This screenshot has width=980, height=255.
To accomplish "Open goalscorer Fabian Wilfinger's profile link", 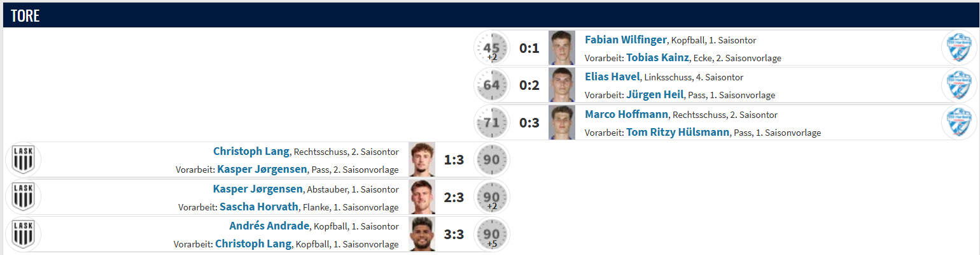I will [626, 40].
